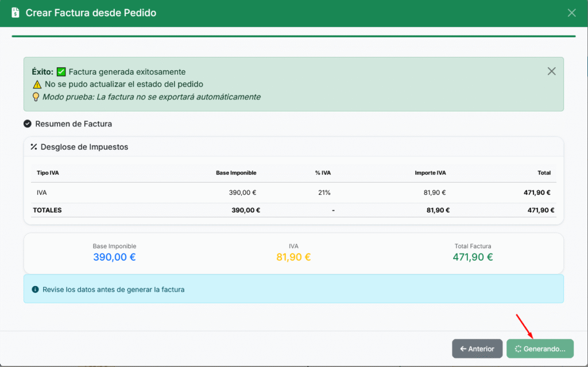Click the invoice document icon in header
Screen dimensions: 588x367
[x=15, y=13]
